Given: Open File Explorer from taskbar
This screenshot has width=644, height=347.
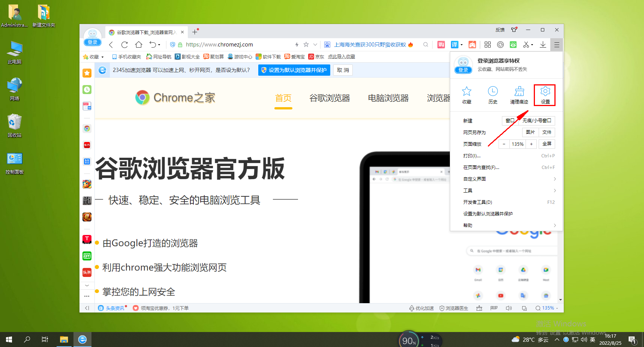Looking at the screenshot, I should pyautogui.click(x=64, y=340).
